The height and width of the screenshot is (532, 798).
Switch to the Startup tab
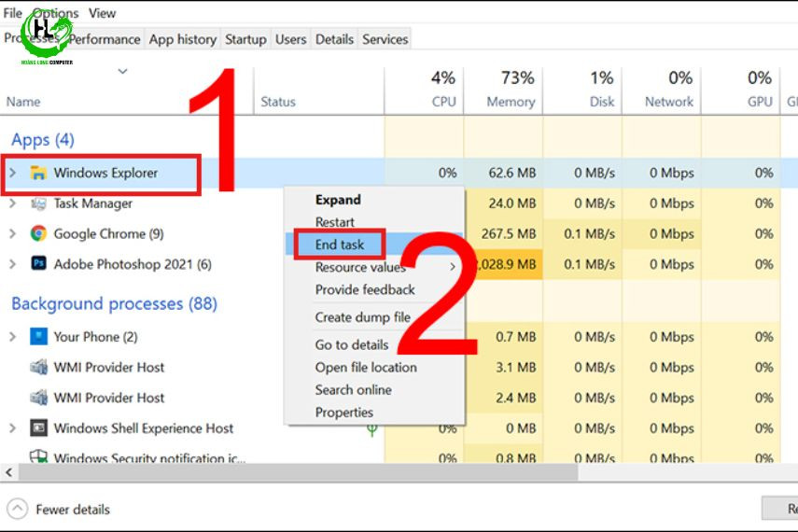click(245, 39)
